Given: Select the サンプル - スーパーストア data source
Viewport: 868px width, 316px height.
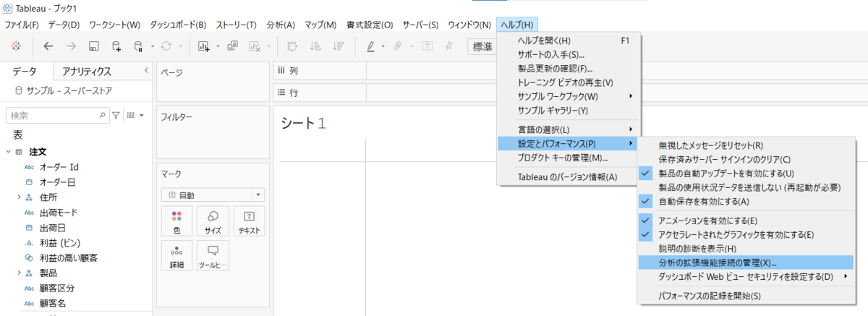Looking at the screenshot, I should [71, 91].
